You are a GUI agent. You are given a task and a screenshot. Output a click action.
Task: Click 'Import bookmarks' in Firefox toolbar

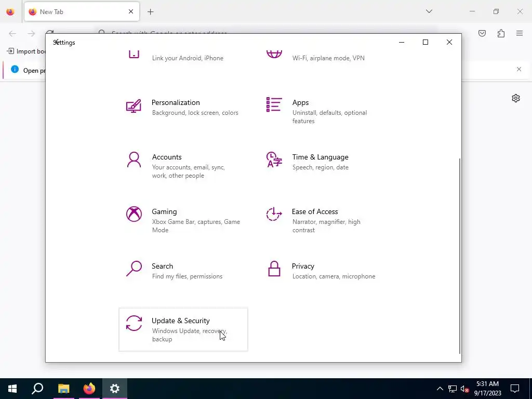click(26, 51)
